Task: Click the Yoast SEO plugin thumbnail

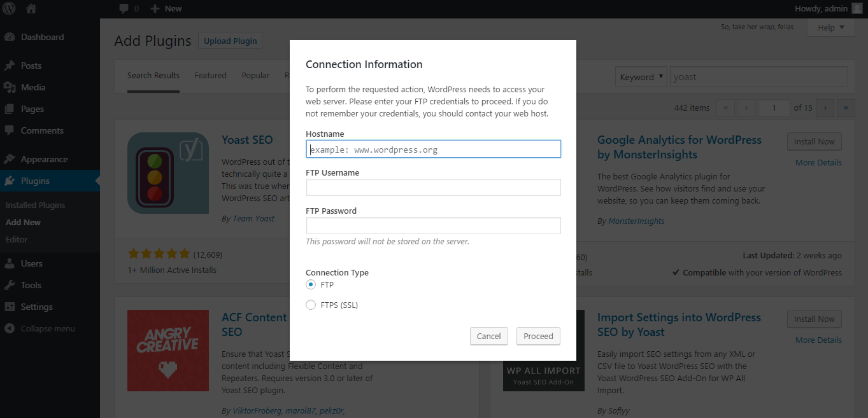Action: (x=168, y=173)
